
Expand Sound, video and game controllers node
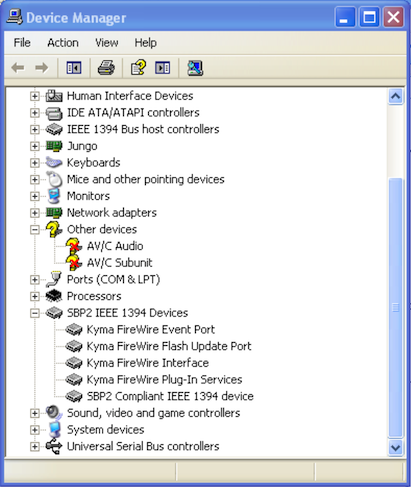(x=34, y=413)
